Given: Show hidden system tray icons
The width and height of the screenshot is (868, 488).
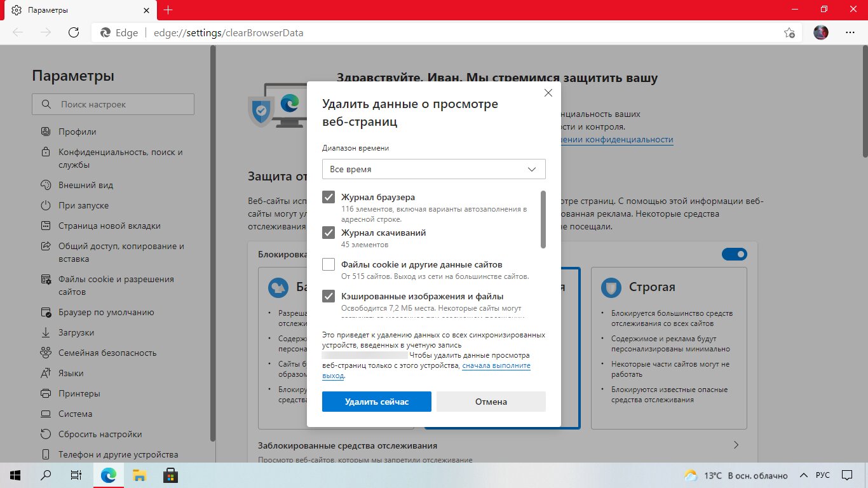Looking at the screenshot, I should pos(804,475).
